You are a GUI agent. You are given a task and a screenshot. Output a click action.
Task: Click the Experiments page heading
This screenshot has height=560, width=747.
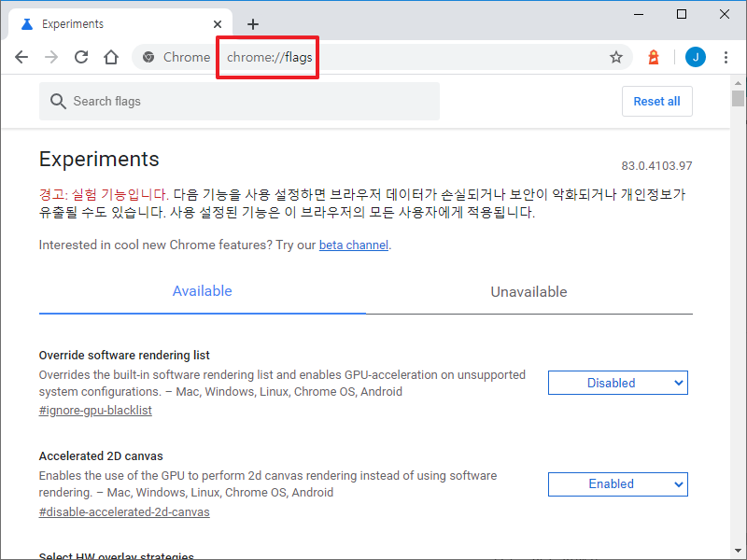click(99, 159)
